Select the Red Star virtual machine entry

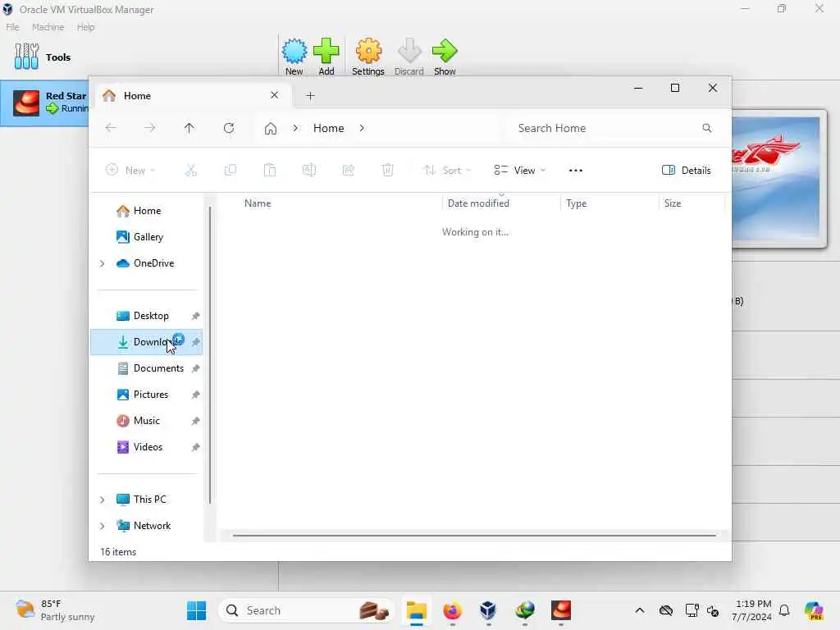pyautogui.click(x=45, y=103)
